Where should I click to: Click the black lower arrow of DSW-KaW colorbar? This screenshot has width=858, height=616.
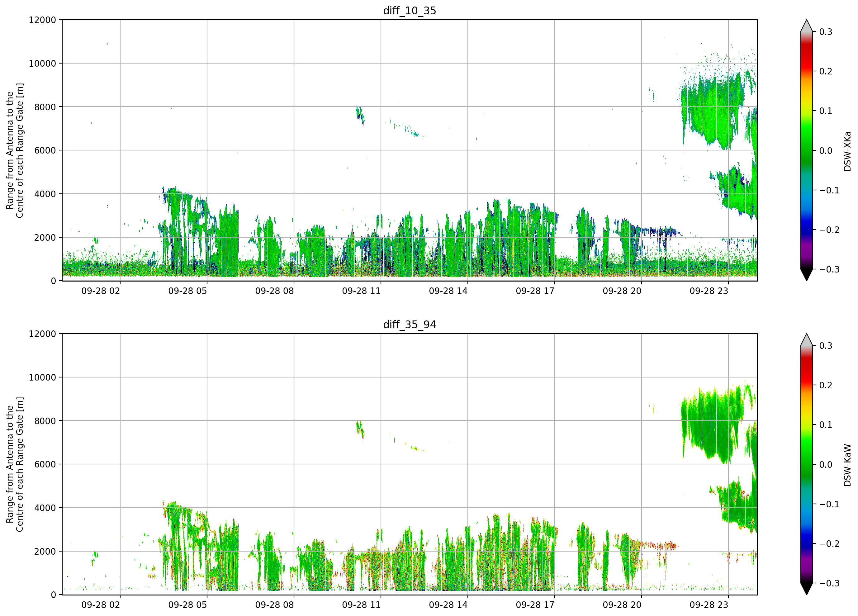coord(807,589)
